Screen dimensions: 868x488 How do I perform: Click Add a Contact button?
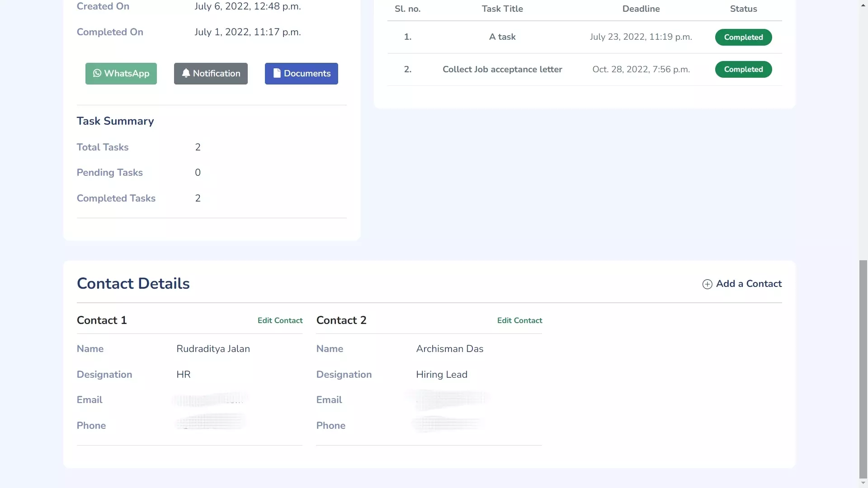(x=741, y=284)
